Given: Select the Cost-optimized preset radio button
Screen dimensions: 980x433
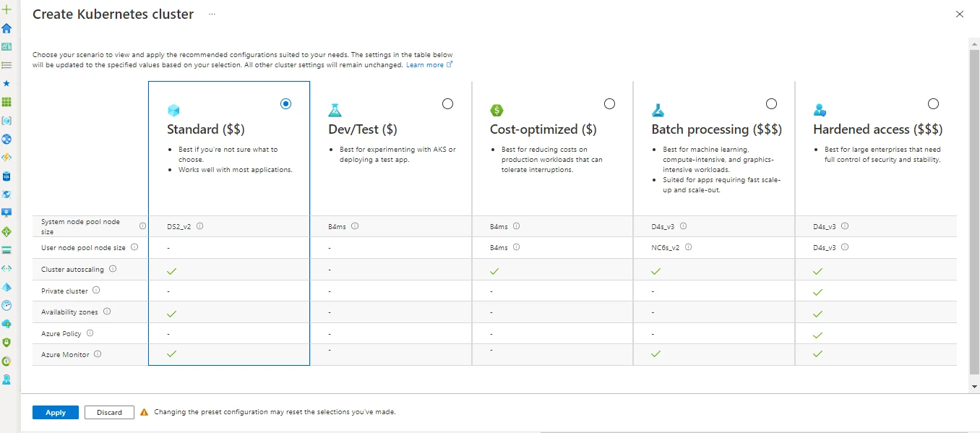Looking at the screenshot, I should (x=609, y=103).
